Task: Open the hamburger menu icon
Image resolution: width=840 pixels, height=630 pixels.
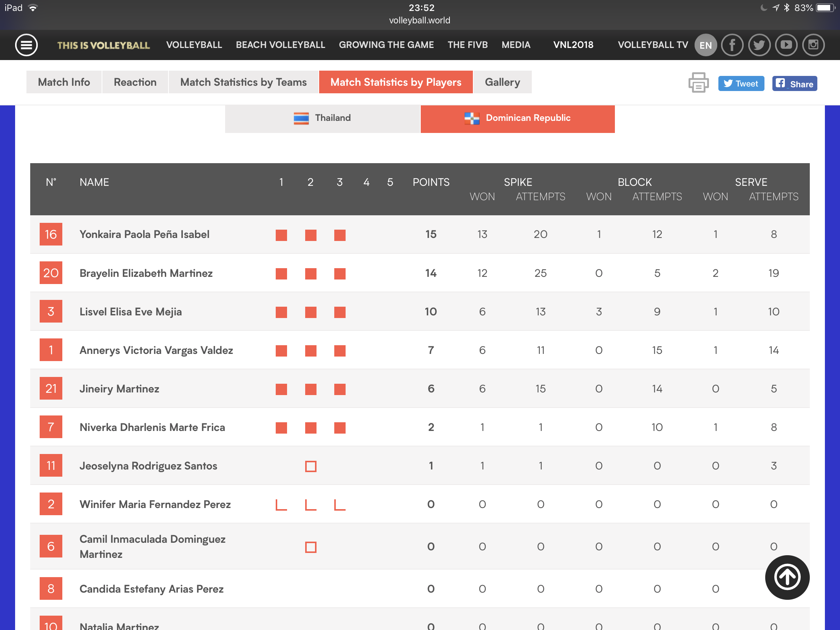Action: 26,45
